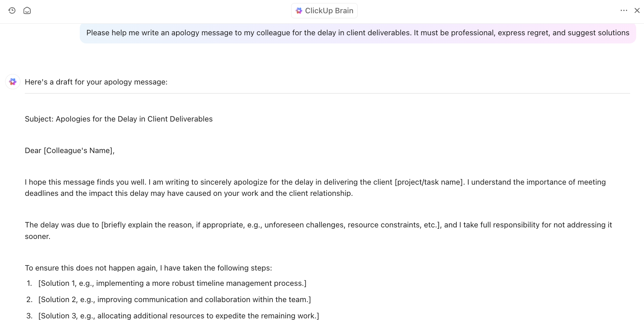
Task: Click the "To ensure this does not" sentence
Action: pyautogui.click(x=148, y=268)
